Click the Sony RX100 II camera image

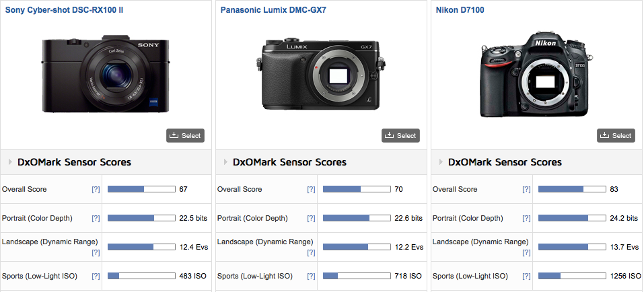click(x=106, y=75)
